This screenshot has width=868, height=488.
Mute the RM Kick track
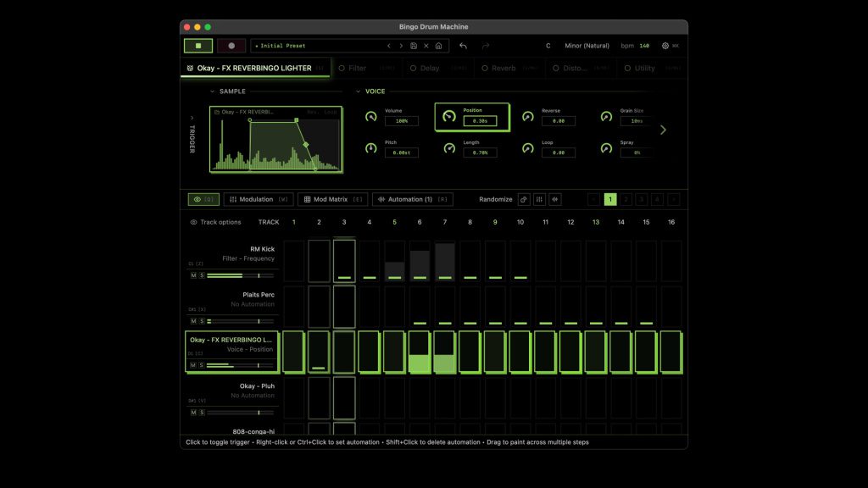click(x=193, y=275)
